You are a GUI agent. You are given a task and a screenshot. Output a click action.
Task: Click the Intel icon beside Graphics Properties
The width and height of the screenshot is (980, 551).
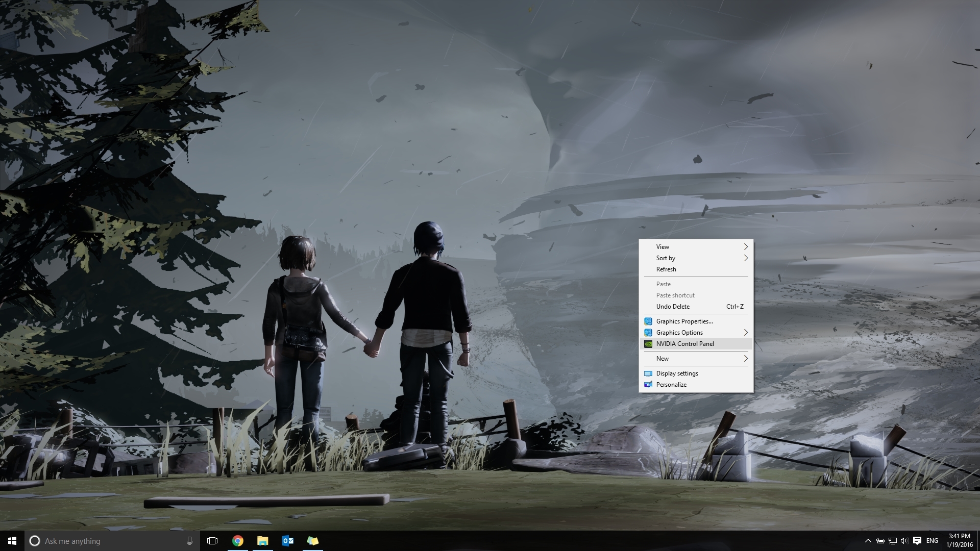point(648,321)
